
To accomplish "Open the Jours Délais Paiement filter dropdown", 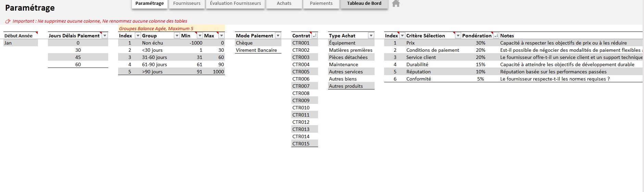I will coord(105,36).
